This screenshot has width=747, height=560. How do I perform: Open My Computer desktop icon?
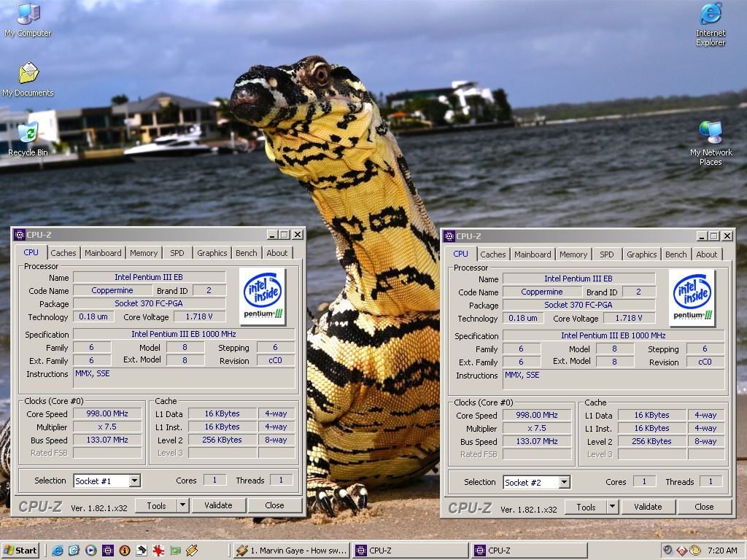28,15
